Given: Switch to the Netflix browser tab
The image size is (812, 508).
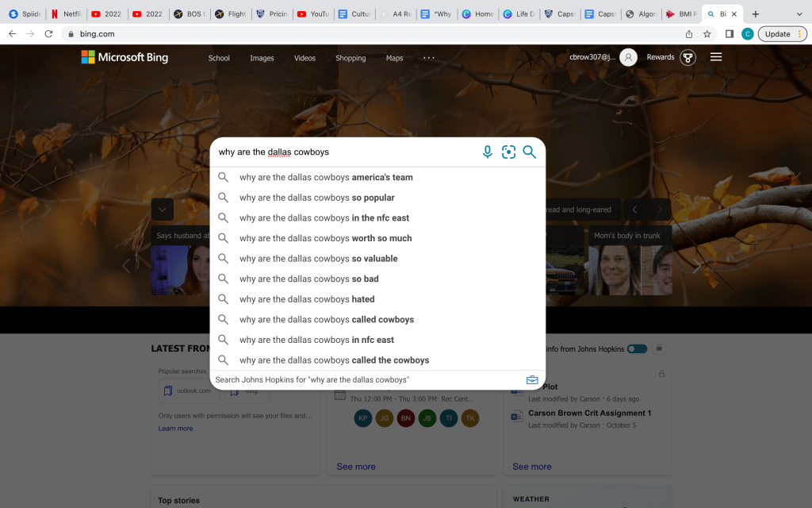Looking at the screenshot, I should [x=66, y=13].
